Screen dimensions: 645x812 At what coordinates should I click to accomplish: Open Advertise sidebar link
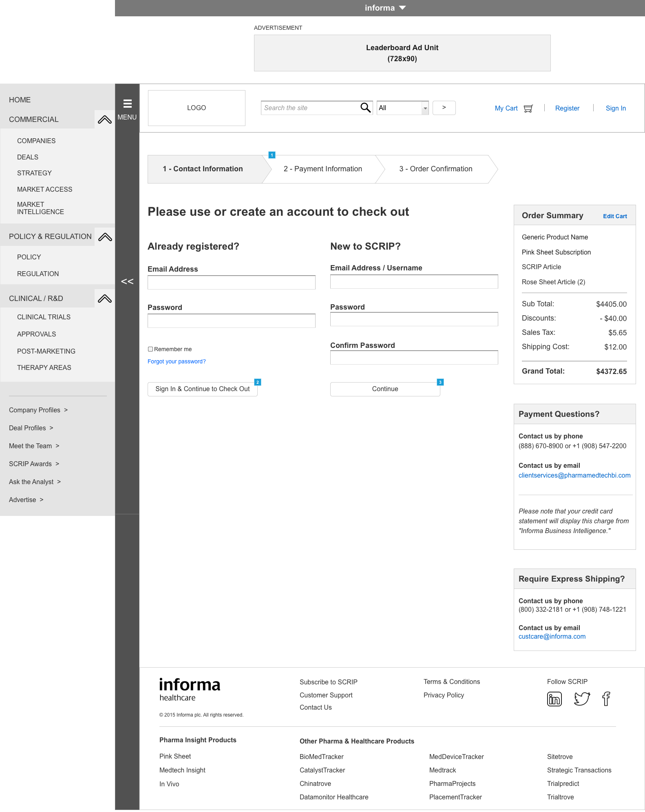[x=26, y=500]
